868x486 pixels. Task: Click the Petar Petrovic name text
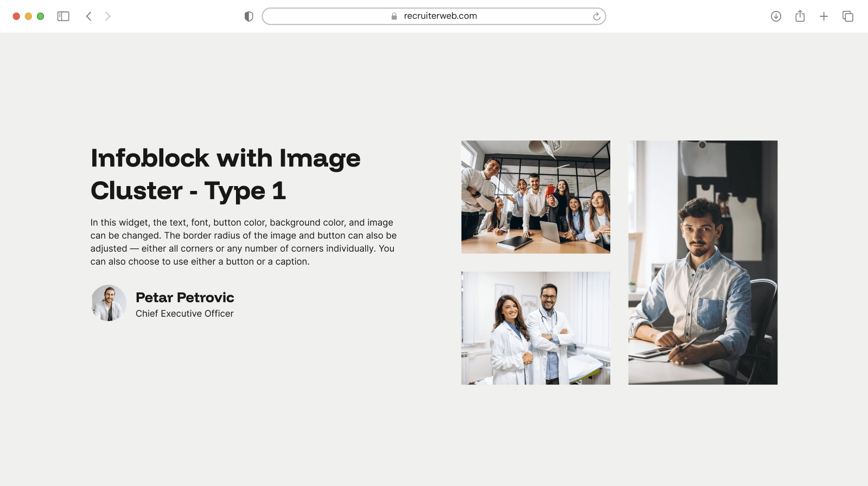[x=184, y=297]
